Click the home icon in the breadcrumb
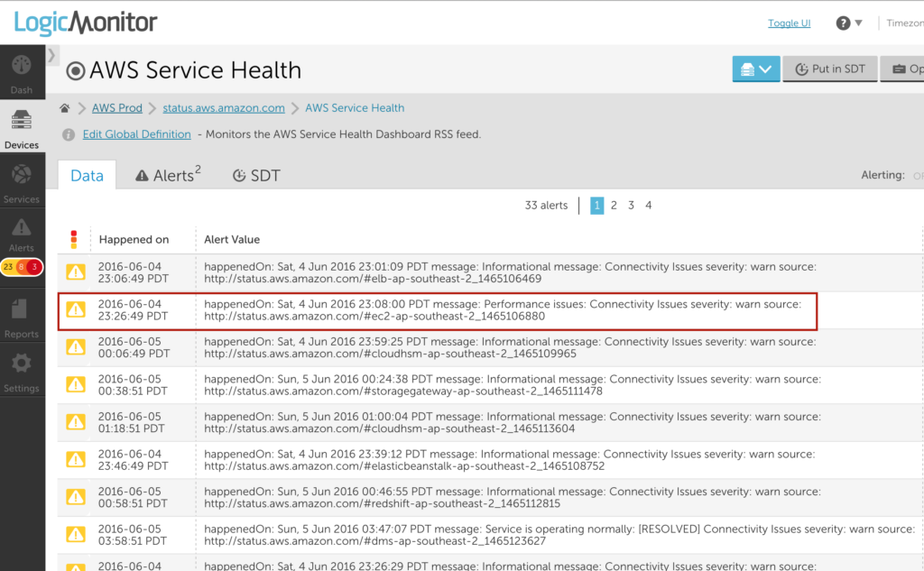Screen dimensions: 924x571 (x=64, y=107)
